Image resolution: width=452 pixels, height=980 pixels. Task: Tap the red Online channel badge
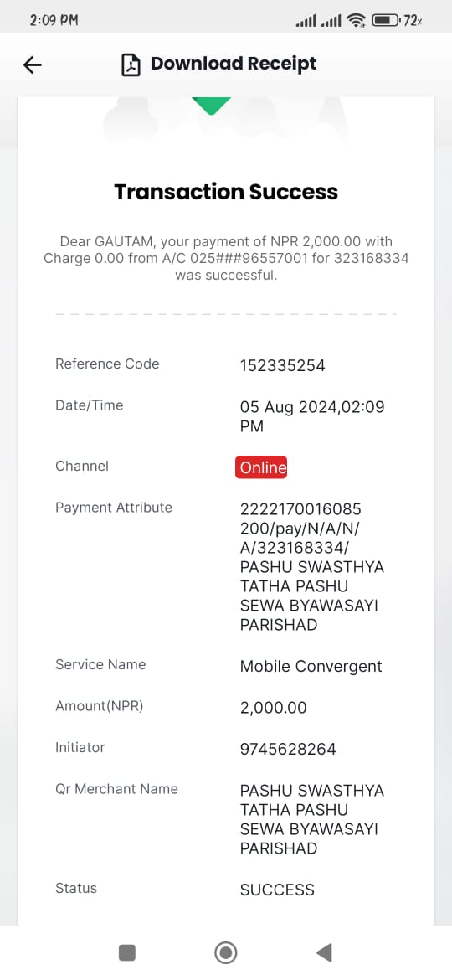tap(261, 467)
